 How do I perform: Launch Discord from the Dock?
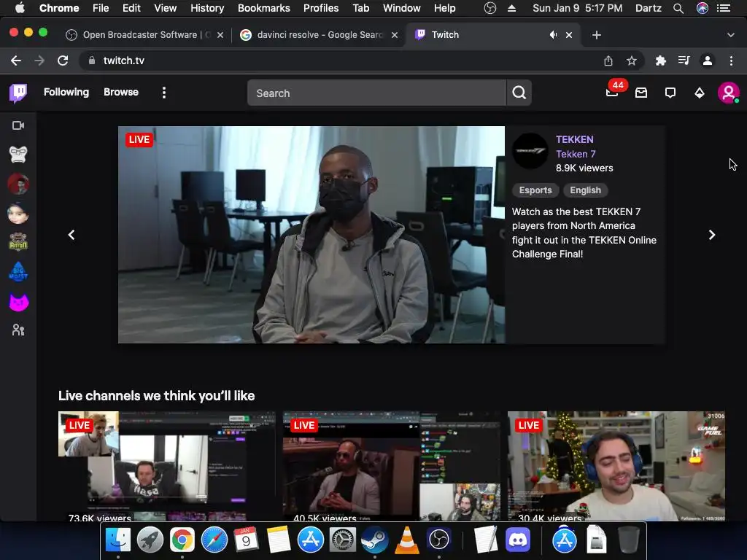pyautogui.click(x=518, y=540)
